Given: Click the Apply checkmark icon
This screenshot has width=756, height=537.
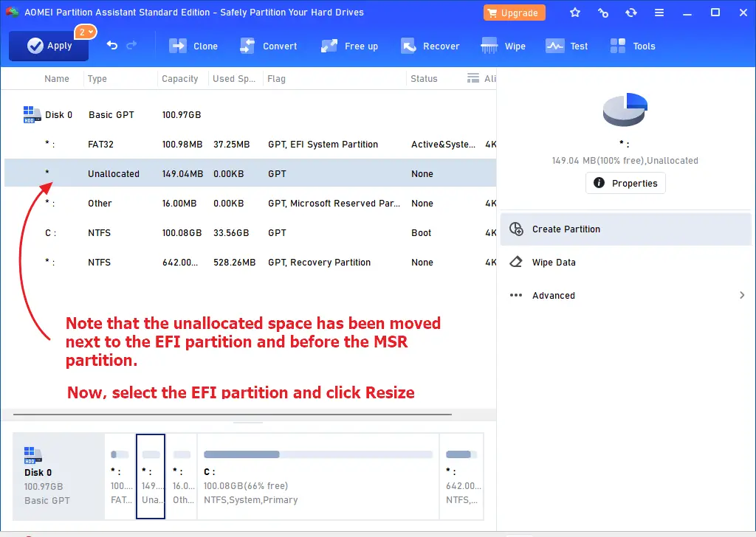Looking at the screenshot, I should (35, 46).
